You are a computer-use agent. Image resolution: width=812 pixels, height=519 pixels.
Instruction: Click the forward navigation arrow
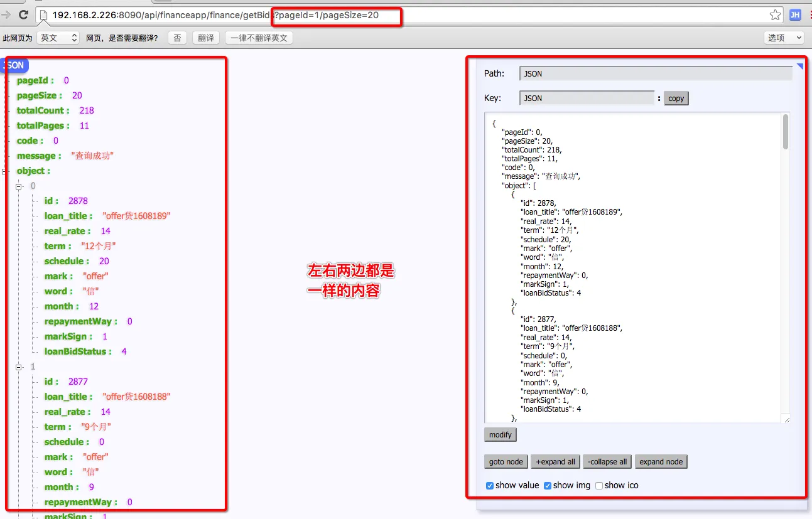click(6, 14)
